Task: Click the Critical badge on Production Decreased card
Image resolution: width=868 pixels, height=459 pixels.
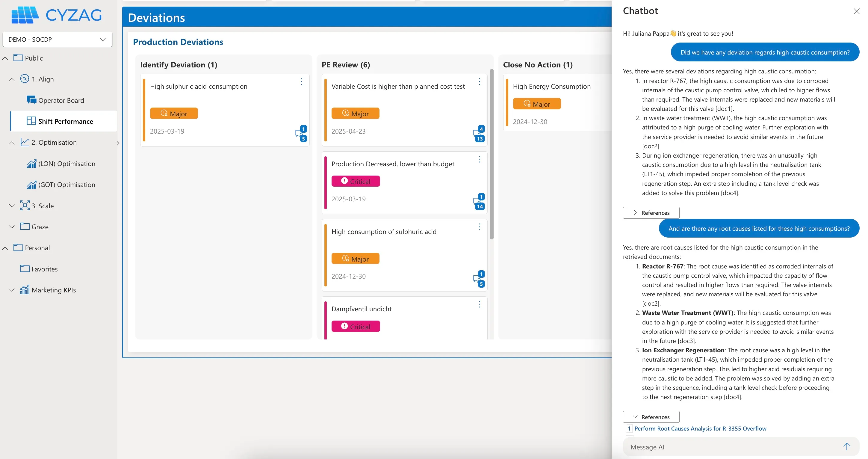Action: coord(356,181)
